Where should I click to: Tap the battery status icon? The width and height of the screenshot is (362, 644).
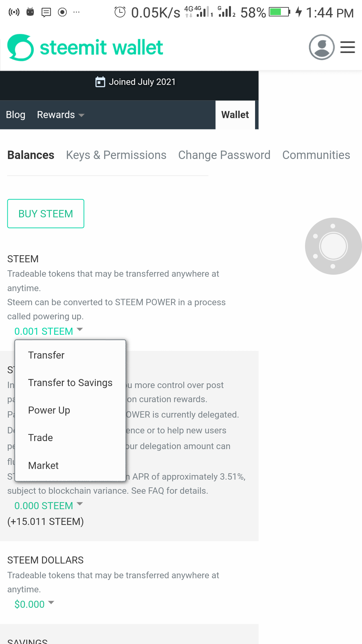point(279,12)
